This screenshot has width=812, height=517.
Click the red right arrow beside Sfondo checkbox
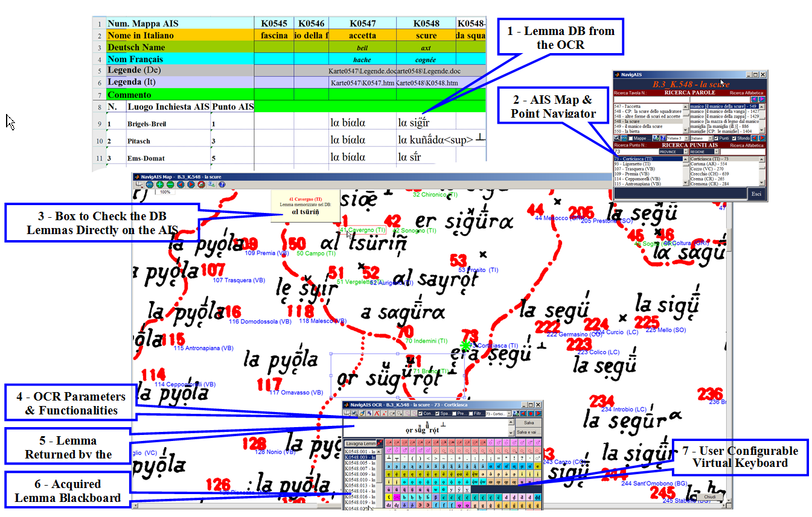[x=762, y=138]
